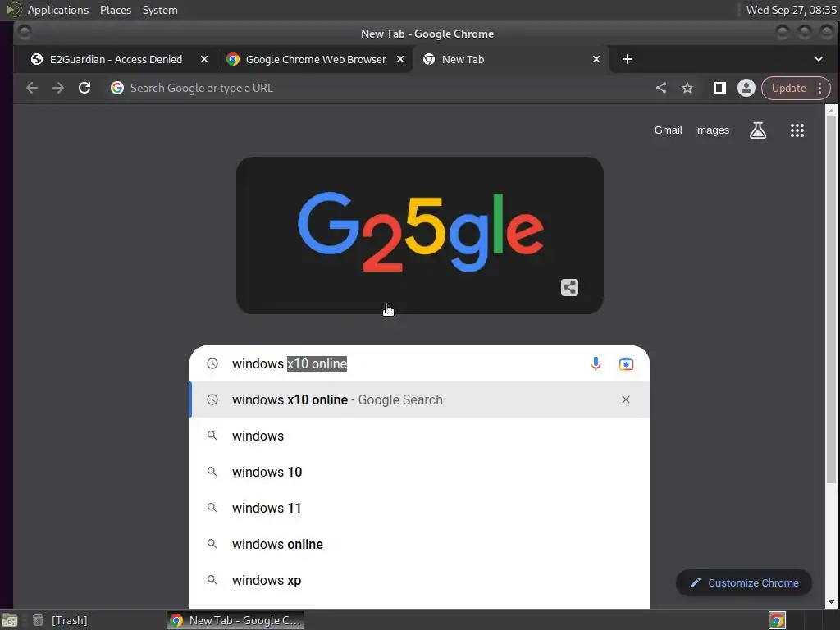This screenshot has height=630, width=840.
Task: Choose the 'windows 11' suggestion
Action: click(x=419, y=508)
